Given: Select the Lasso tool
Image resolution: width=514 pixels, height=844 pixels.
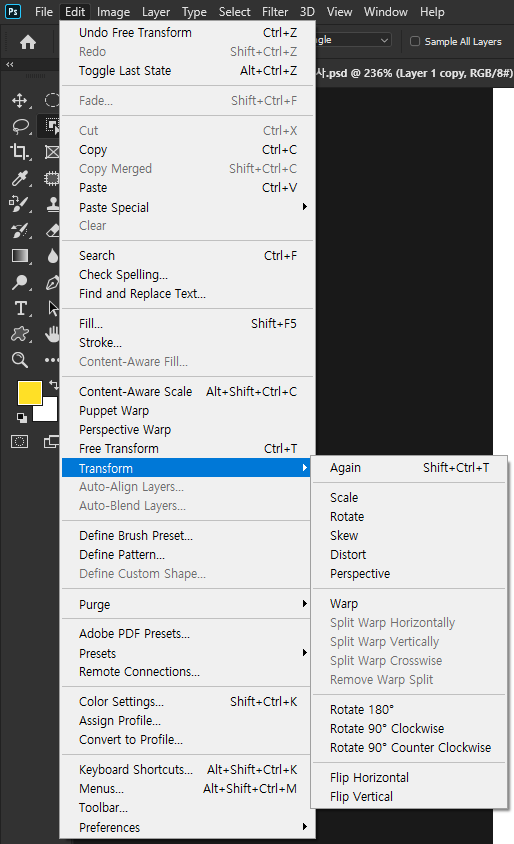Looking at the screenshot, I should (20, 126).
